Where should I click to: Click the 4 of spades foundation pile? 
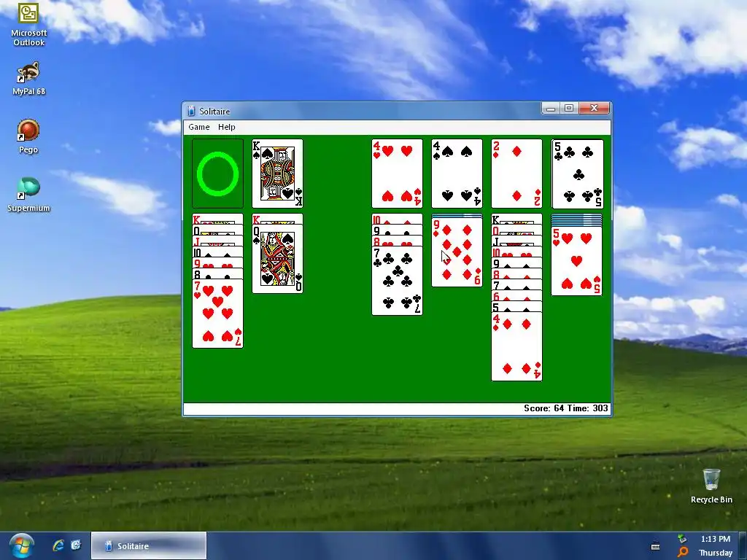tap(457, 174)
